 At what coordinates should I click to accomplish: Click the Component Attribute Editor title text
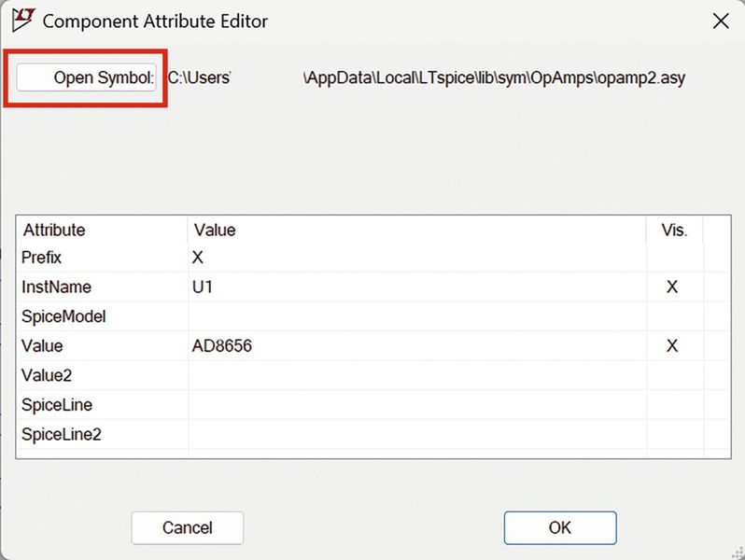[155, 21]
